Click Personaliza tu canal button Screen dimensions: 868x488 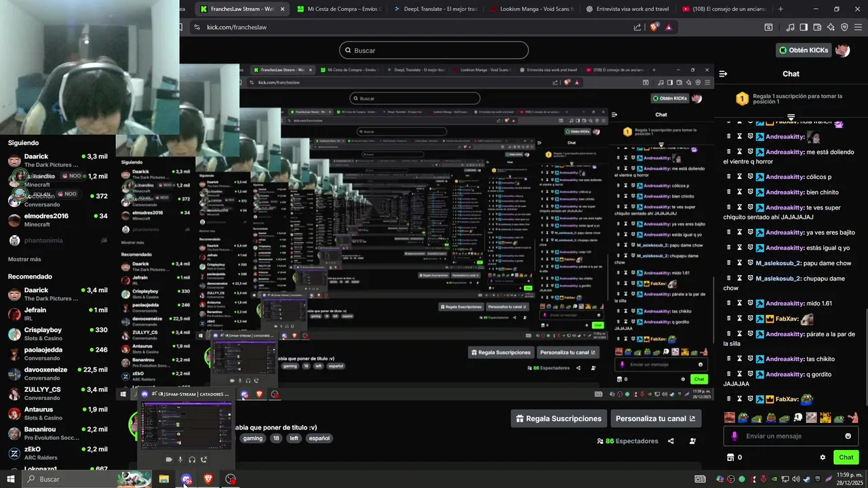656,419
